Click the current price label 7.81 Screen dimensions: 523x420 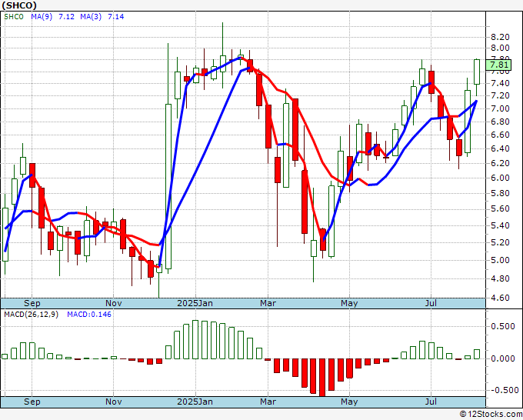(x=499, y=65)
